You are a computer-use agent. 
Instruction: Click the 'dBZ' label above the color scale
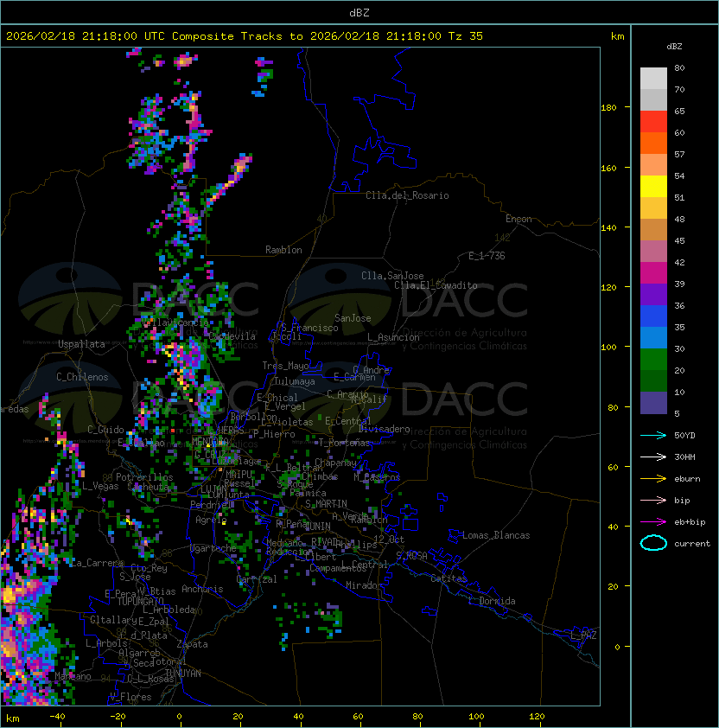[x=674, y=47]
